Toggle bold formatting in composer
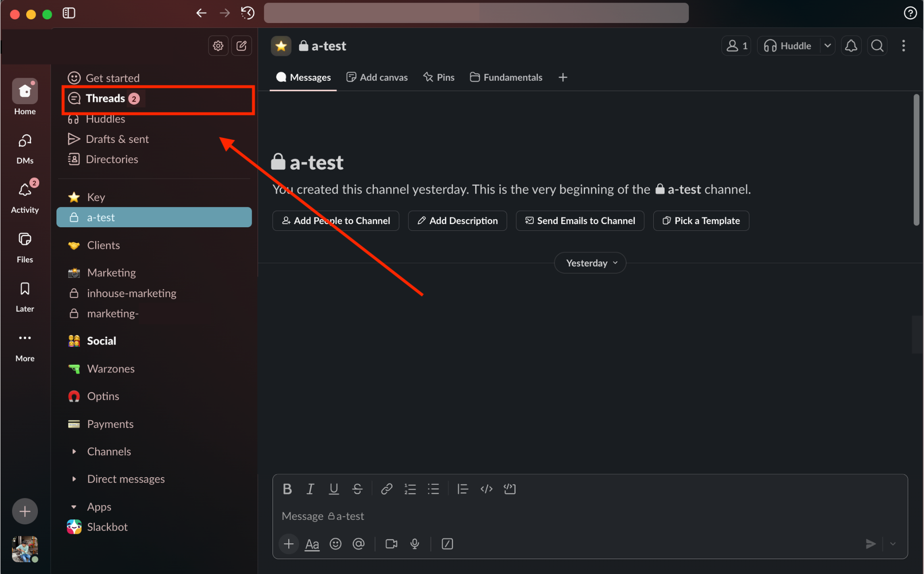 click(287, 489)
